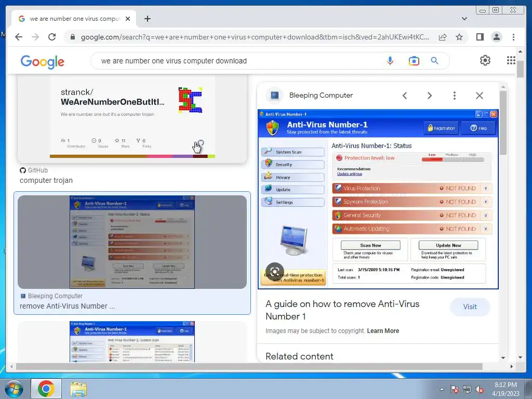Click the Bleeping Computer source name
This screenshot has height=399, width=532.
click(321, 96)
